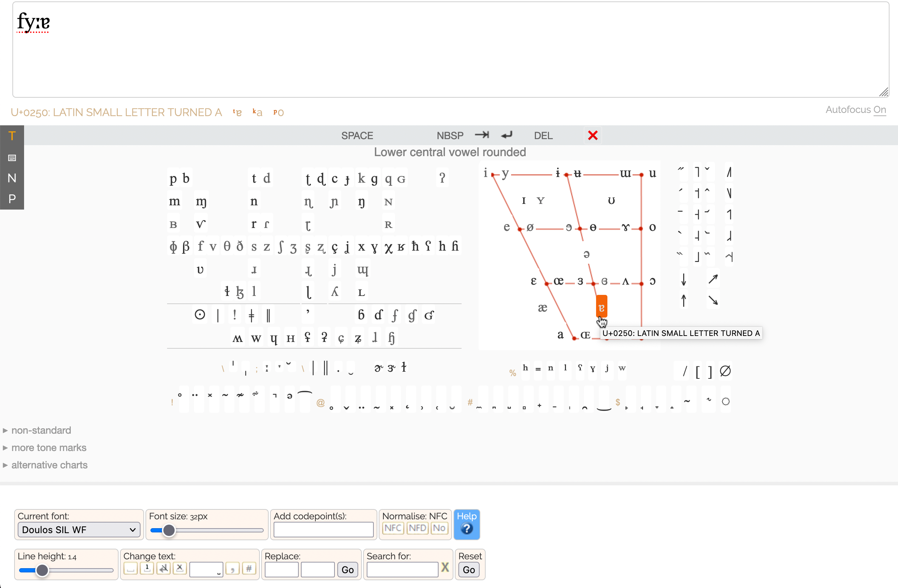Insert the esh fricative ʃ
The image size is (898, 588).
(280, 246)
